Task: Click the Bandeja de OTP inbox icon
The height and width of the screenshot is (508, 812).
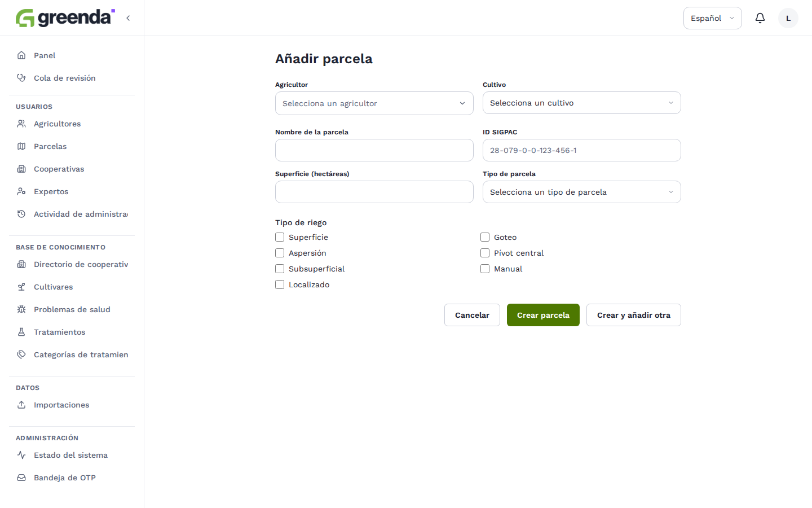Action: [21, 478]
